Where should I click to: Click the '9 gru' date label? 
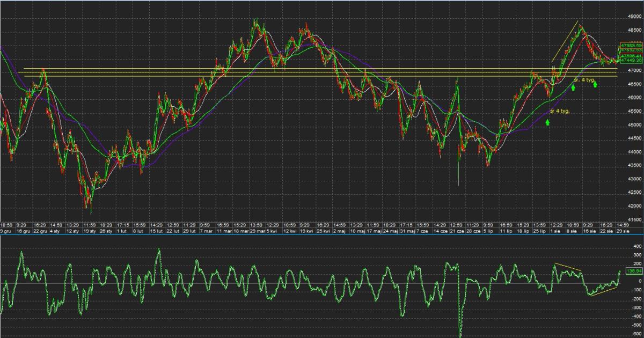point(5,231)
